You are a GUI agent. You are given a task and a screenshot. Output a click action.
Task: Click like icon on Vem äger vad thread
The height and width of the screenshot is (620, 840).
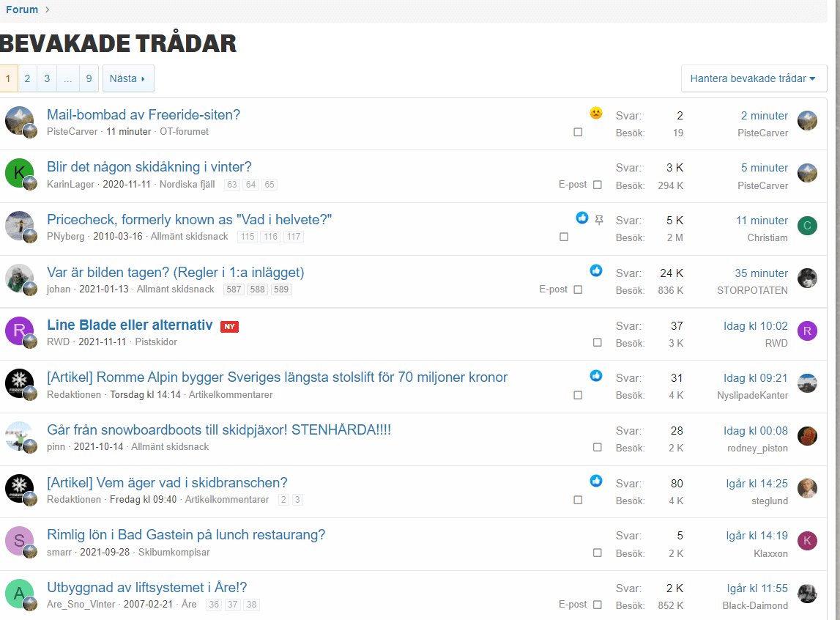(x=596, y=481)
